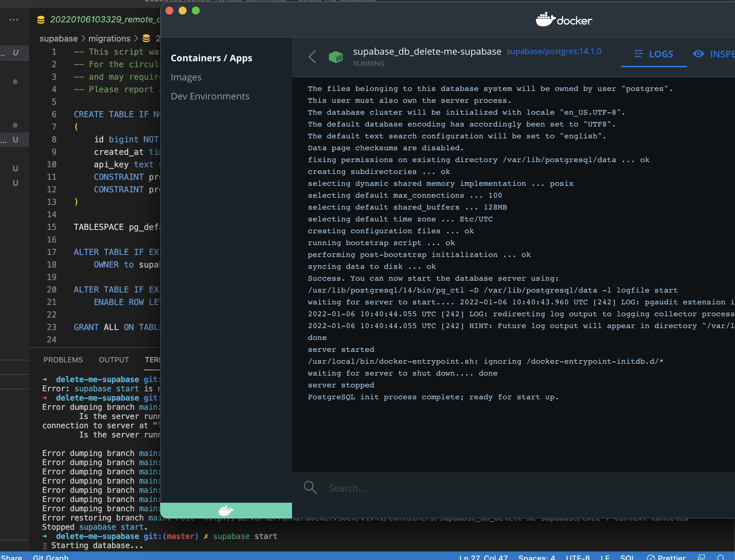Click the migrations breadcrumb segment
The width and height of the screenshot is (735, 560).
109,38
